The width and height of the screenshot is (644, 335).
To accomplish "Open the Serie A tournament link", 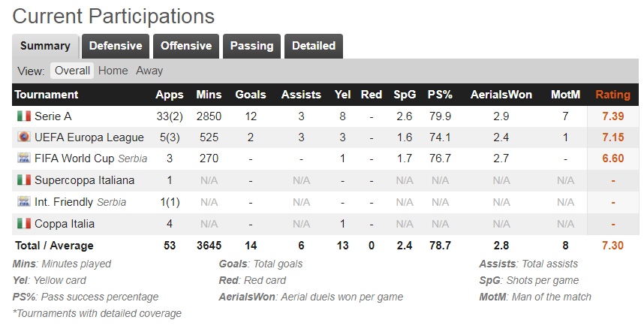I will (53, 116).
